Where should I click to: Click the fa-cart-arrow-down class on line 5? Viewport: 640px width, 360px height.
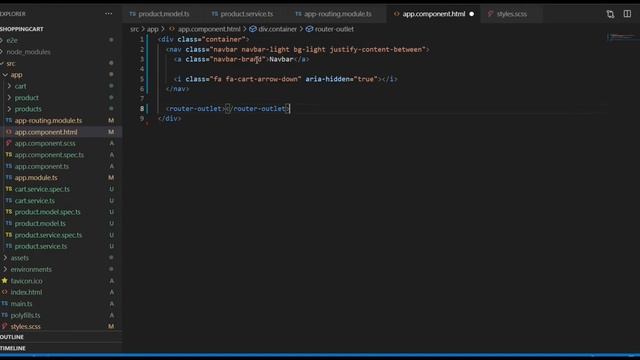pyautogui.click(x=262, y=79)
